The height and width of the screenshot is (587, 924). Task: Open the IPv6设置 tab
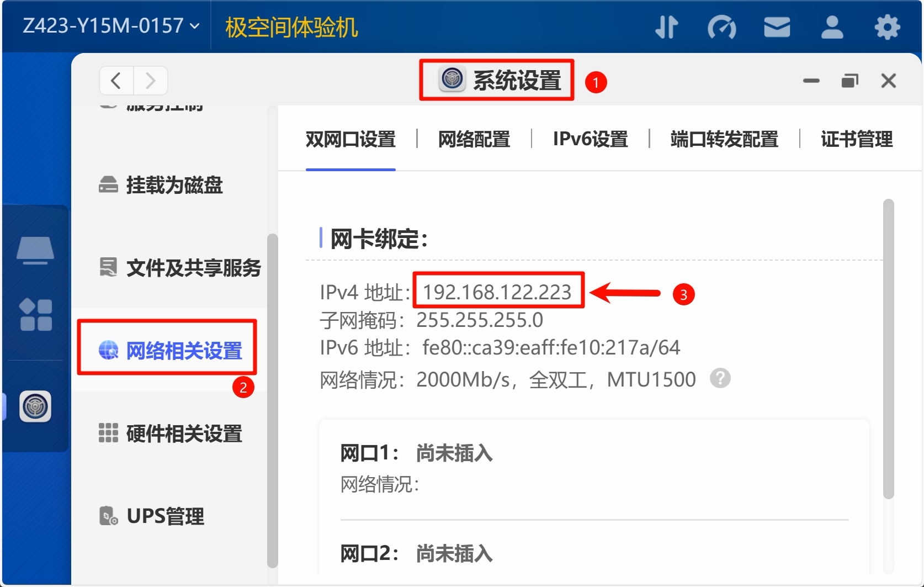click(591, 139)
